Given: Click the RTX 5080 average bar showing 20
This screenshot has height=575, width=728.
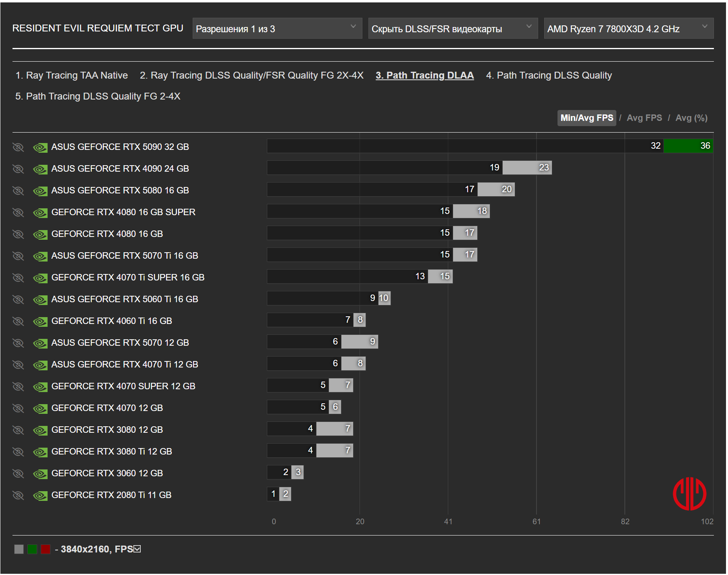Looking at the screenshot, I should (496, 189).
